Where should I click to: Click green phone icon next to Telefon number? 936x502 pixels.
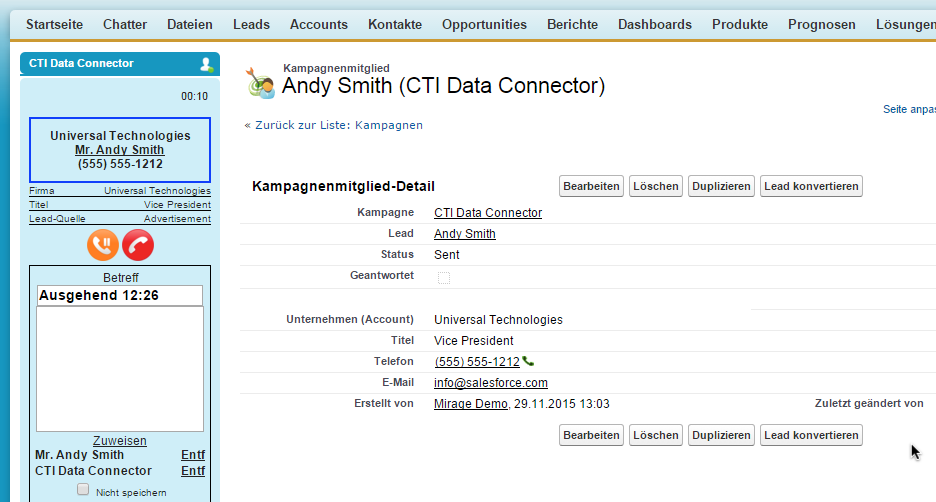pyautogui.click(x=528, y=361)
